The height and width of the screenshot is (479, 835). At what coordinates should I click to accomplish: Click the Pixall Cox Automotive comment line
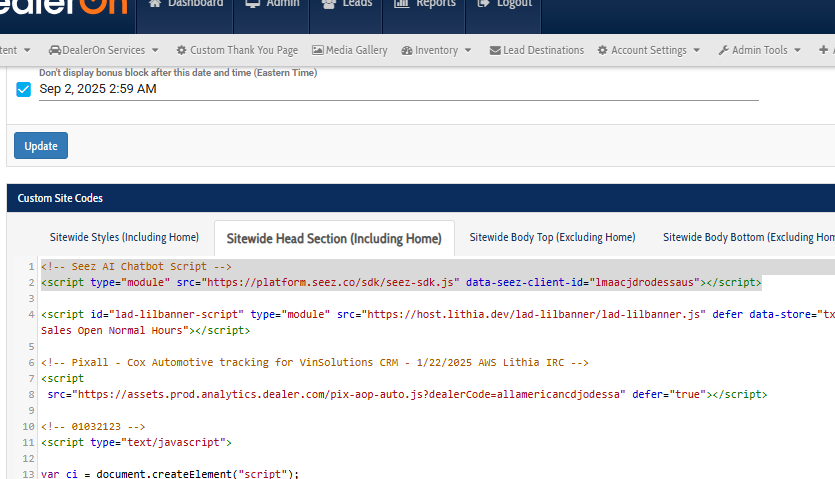[x=315, y=362]
